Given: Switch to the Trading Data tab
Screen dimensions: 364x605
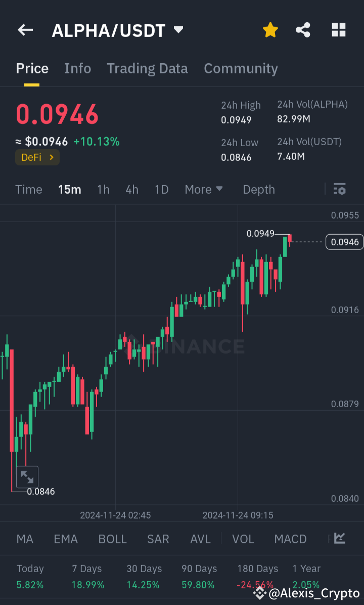Looking at the screenshot, I should (x=147, y=68).
